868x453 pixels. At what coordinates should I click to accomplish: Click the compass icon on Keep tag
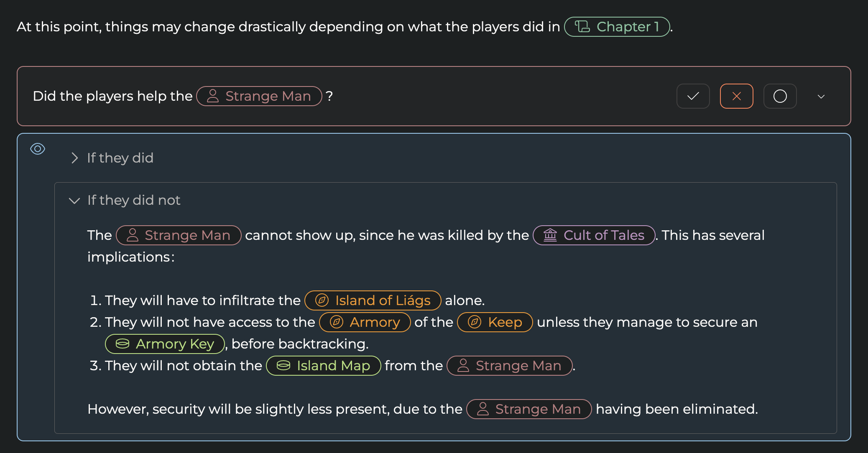474,322
